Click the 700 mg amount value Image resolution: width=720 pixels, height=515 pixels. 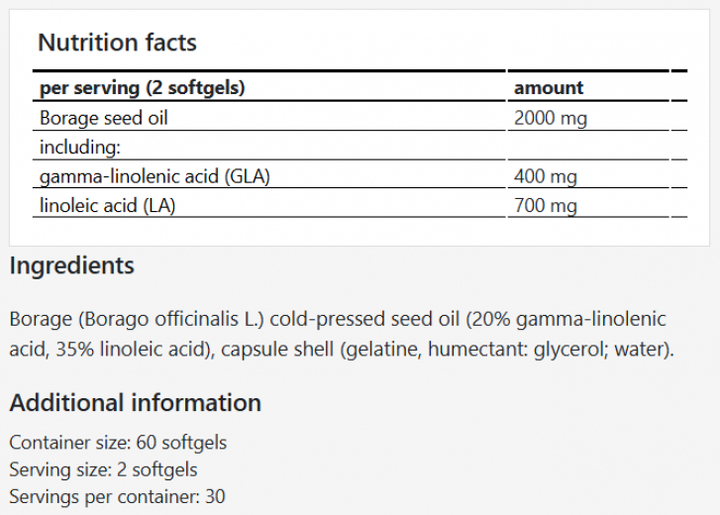(545, 206)
